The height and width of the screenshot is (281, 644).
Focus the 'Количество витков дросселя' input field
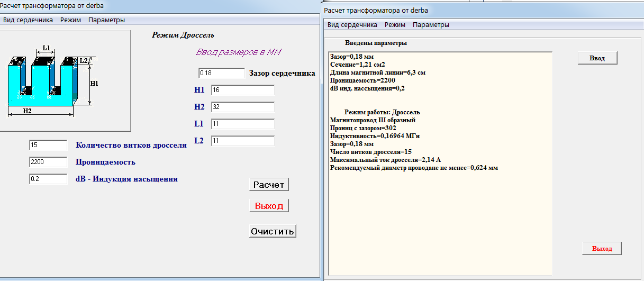(x=48, y=145)
